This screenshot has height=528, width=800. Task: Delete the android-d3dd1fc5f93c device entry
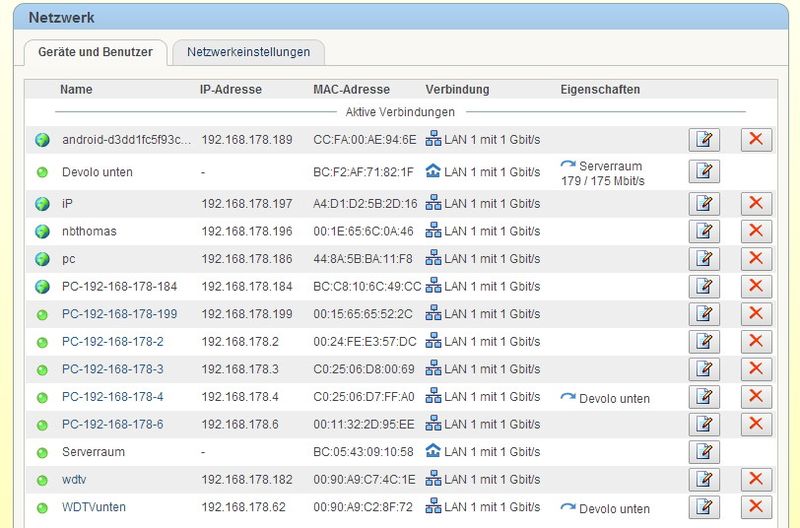point(756,139)
